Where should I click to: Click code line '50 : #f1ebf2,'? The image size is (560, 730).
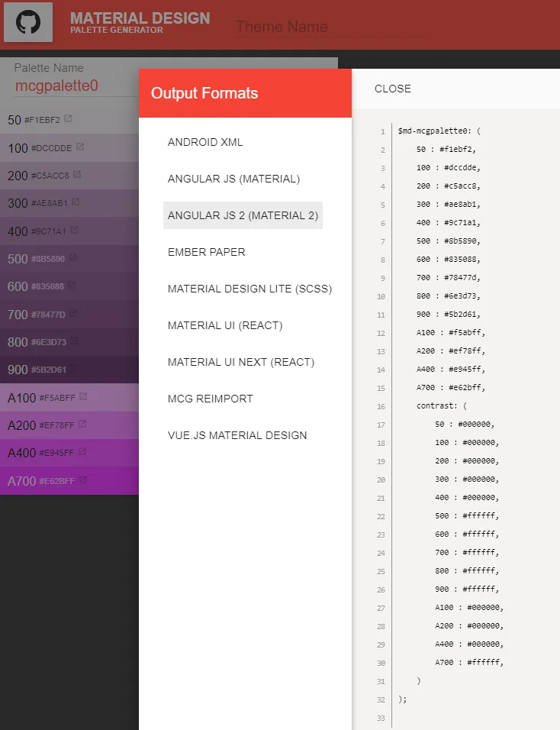coord(446,149)
